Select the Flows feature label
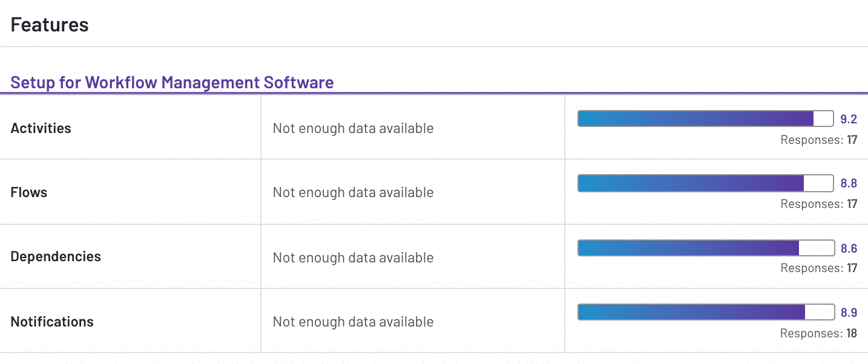The image size is (868, 364). [x=29, y=192]
